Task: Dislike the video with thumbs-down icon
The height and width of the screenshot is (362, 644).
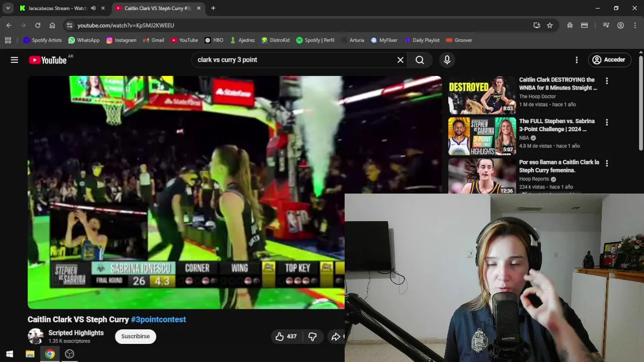Action: coord(312,336)
